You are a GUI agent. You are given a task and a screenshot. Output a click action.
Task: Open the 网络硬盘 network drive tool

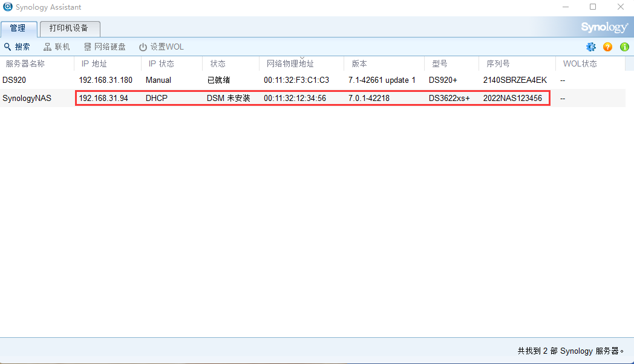click(105, 47)
